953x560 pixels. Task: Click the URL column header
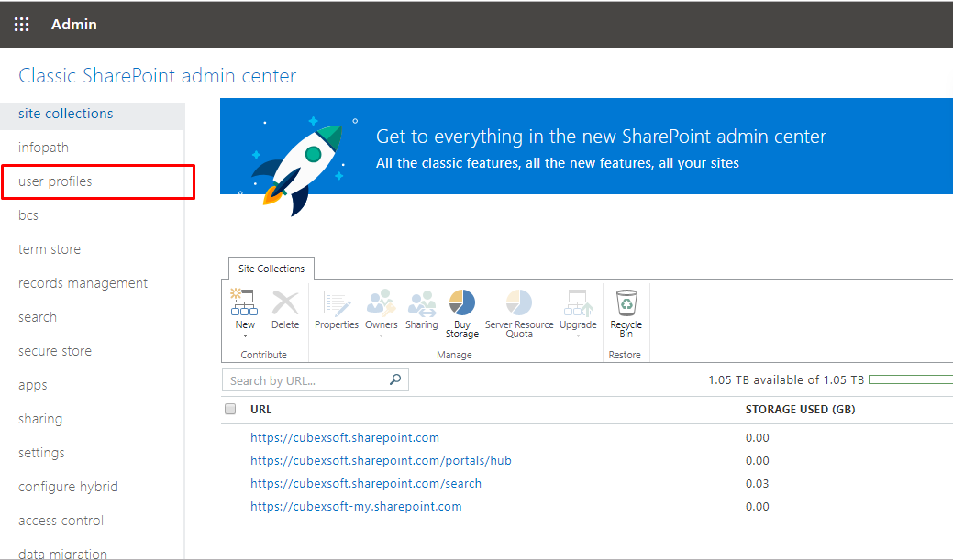coord(260,410)
